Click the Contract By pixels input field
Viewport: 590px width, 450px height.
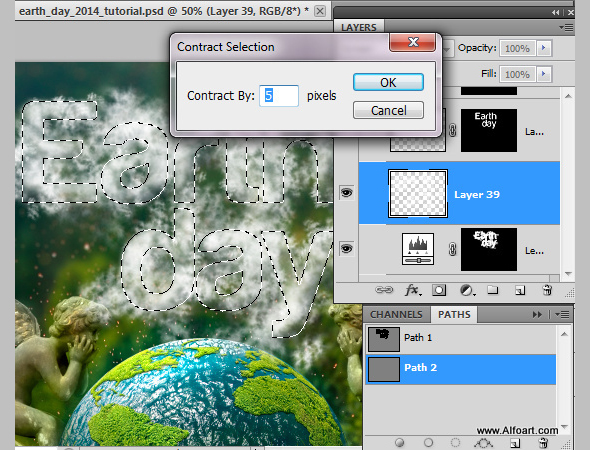tap(279, 96)
